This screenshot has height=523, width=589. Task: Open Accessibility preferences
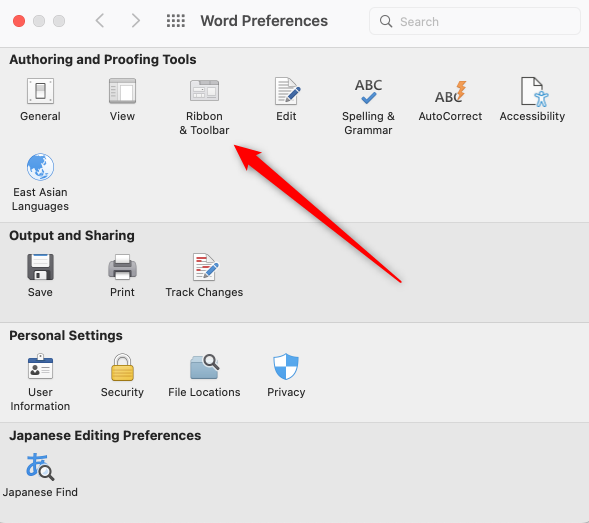pyautogui.click(x=532, y=100)
